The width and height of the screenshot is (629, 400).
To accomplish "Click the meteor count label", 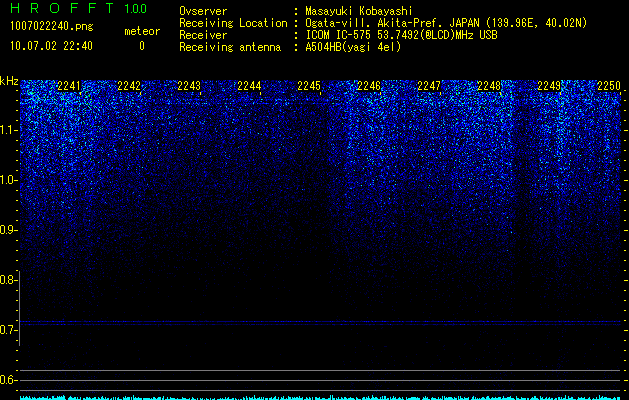I will 142,31.
